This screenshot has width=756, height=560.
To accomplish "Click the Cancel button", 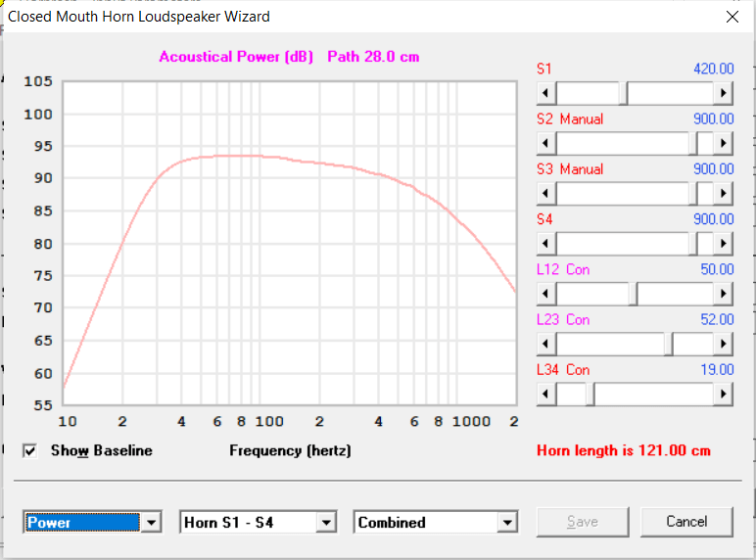I will click(686, 522).
